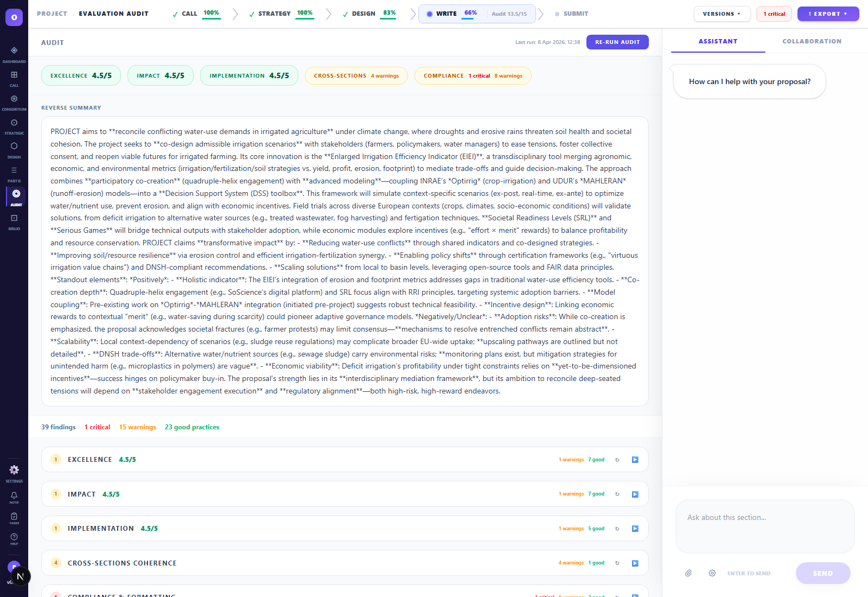Image resolution: width=868 pixels, height=597 pixels.
Task: Switch to the Collaboration tab
Action: click(812, 41)
